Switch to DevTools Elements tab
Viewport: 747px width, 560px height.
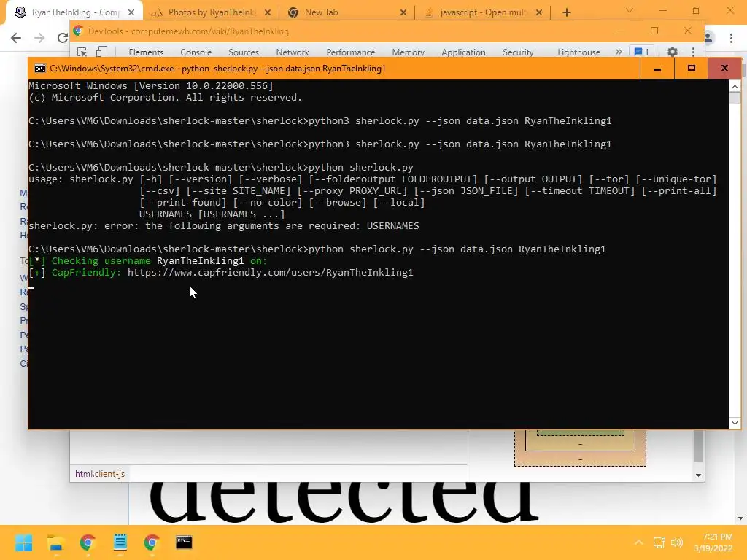[146, 52]
